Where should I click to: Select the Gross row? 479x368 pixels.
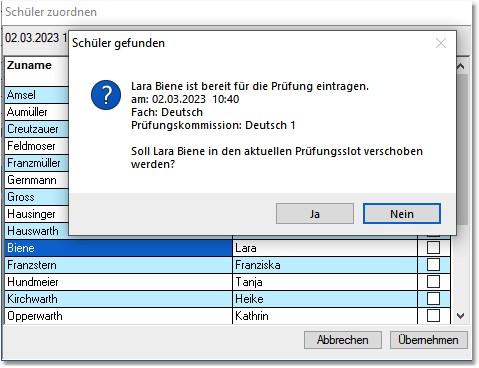[37, 197]
